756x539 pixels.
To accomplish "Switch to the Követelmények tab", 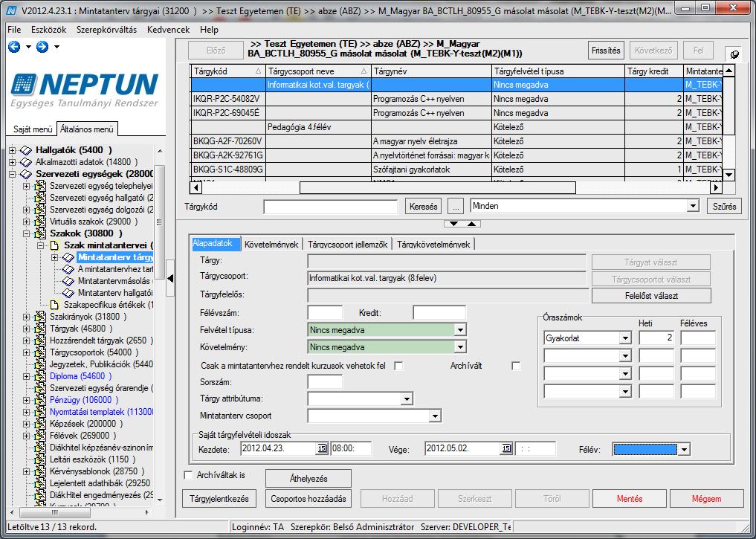I will click(271, 244).
